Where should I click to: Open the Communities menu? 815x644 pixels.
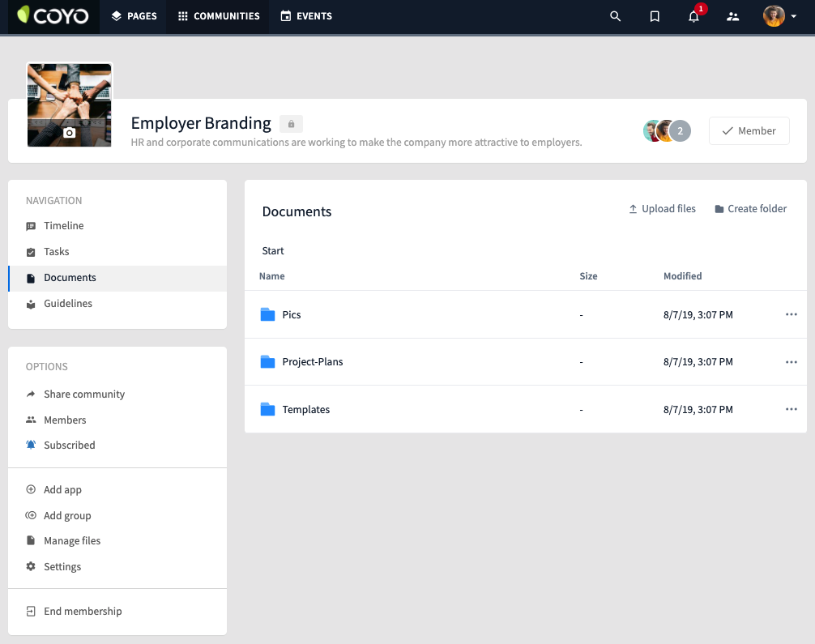coord(218,16)
